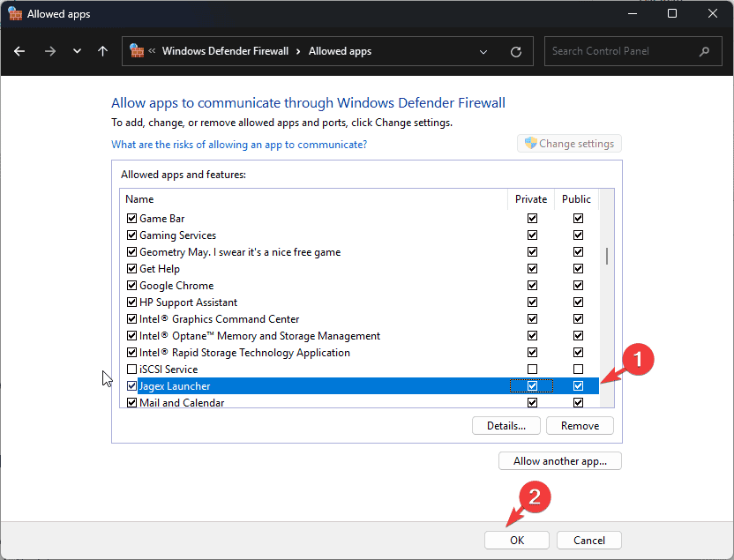
Task: Uncheck the Jagex Launcher checkbox
Action: 132,386
